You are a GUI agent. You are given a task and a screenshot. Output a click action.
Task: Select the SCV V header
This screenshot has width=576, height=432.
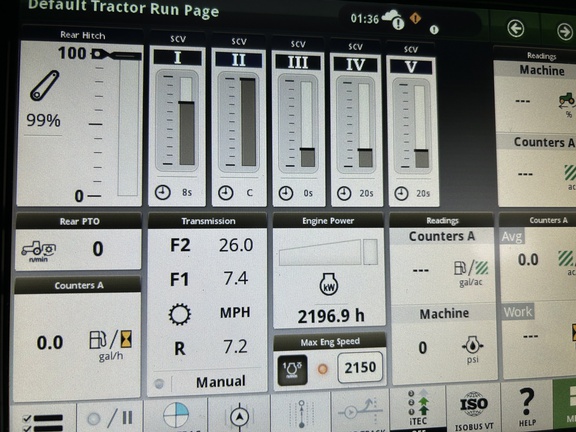click(x=411, y=67)
